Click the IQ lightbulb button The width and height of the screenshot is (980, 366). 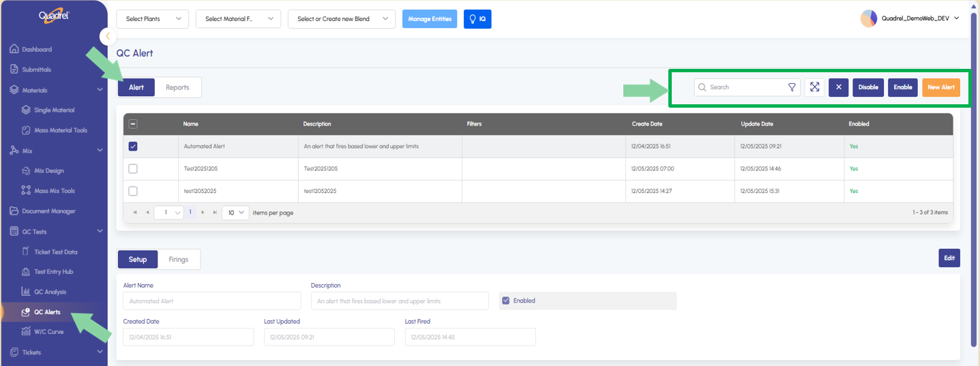[477, 19]
